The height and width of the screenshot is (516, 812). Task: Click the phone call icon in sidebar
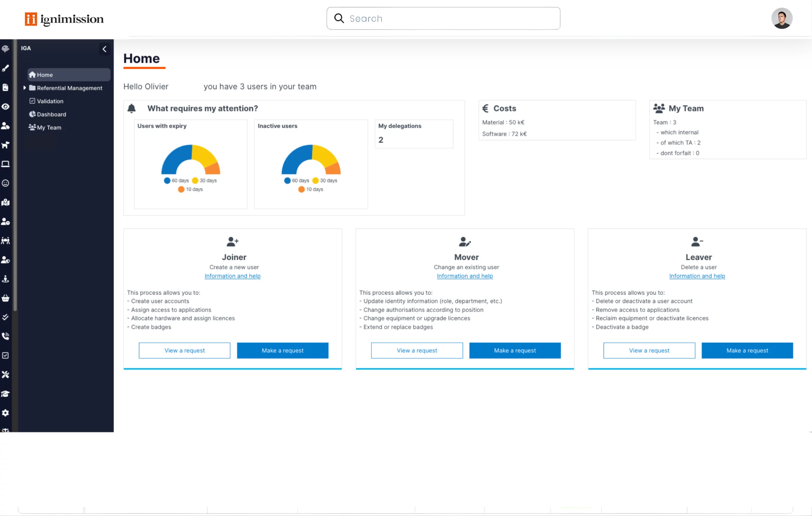5,336
